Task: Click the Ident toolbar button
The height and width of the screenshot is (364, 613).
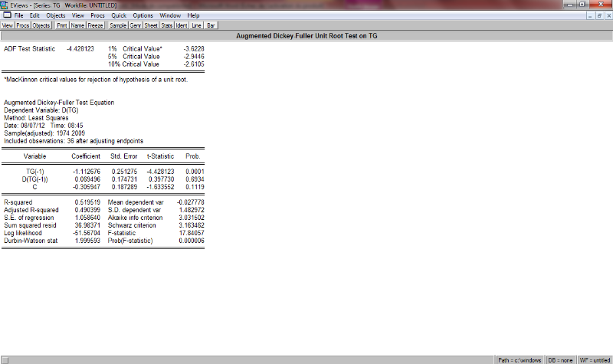Action: tap(182, 25)
